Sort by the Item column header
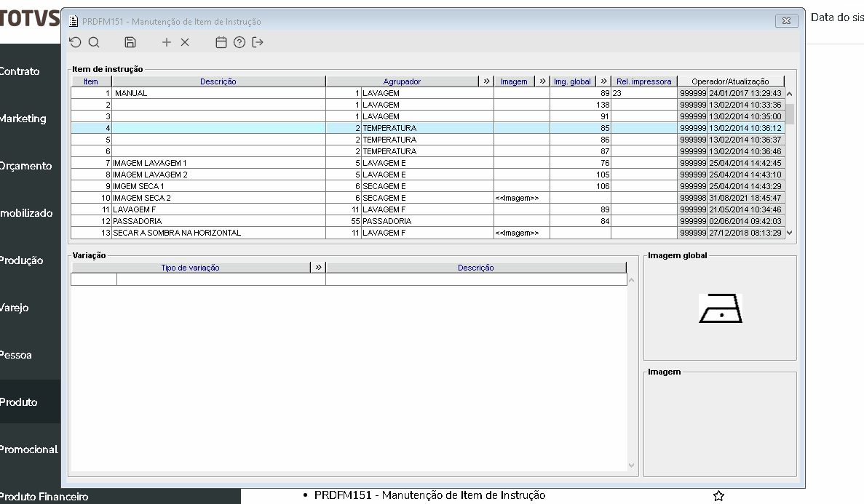The width and height of the screenshot is (864, 504). (x=91, y=81)
